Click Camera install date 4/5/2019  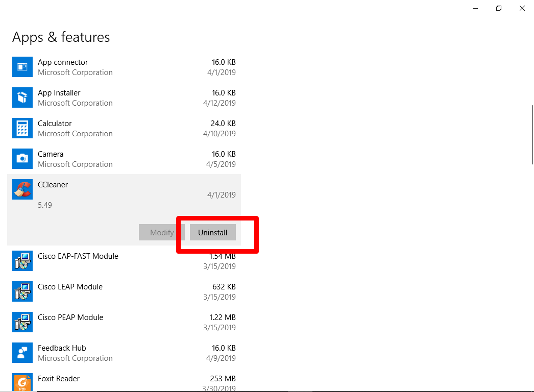pyautogui.click(x=221, y=164)
